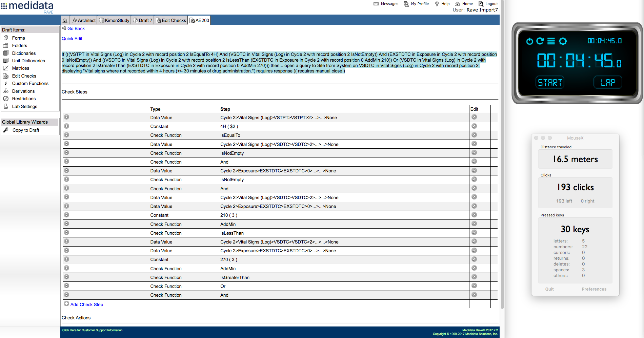Open Custom Functions sidebar item
This screenshot has height=338, width=644.
30,83
